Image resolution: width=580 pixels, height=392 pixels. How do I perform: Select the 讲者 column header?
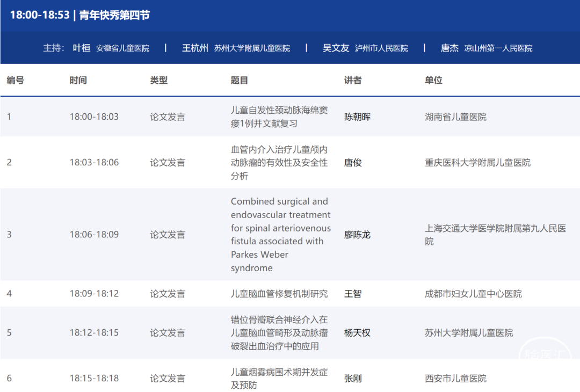click(353, 80)
